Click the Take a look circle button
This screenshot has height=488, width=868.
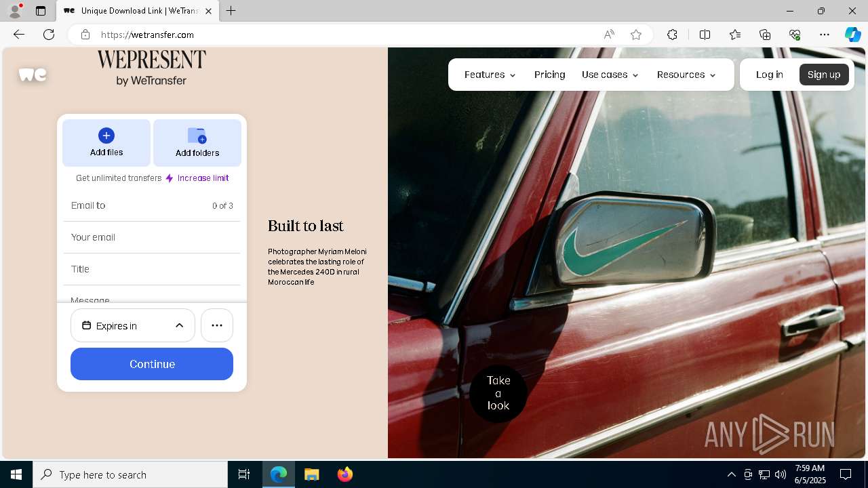(x=498, y=393)
